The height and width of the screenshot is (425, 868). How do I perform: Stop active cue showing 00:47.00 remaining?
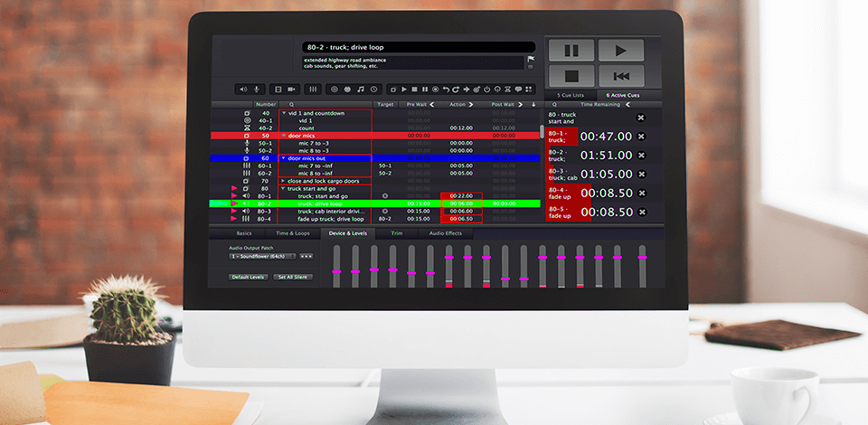(642, 137)
